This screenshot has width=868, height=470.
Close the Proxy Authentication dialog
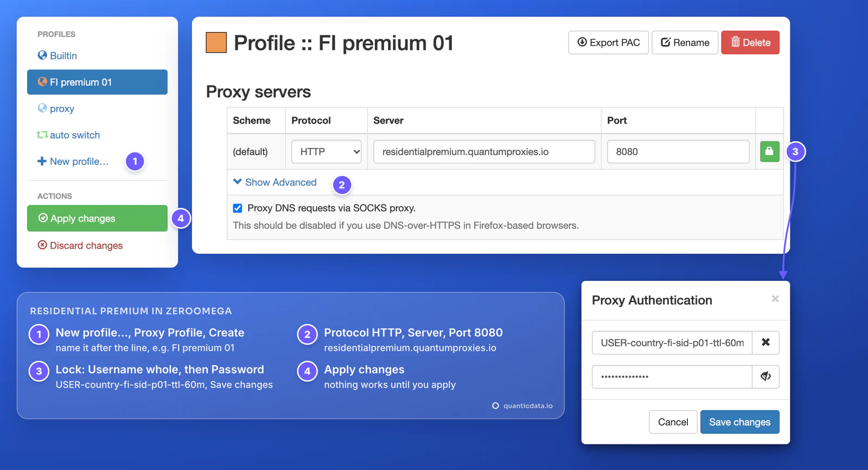[775, 299]
